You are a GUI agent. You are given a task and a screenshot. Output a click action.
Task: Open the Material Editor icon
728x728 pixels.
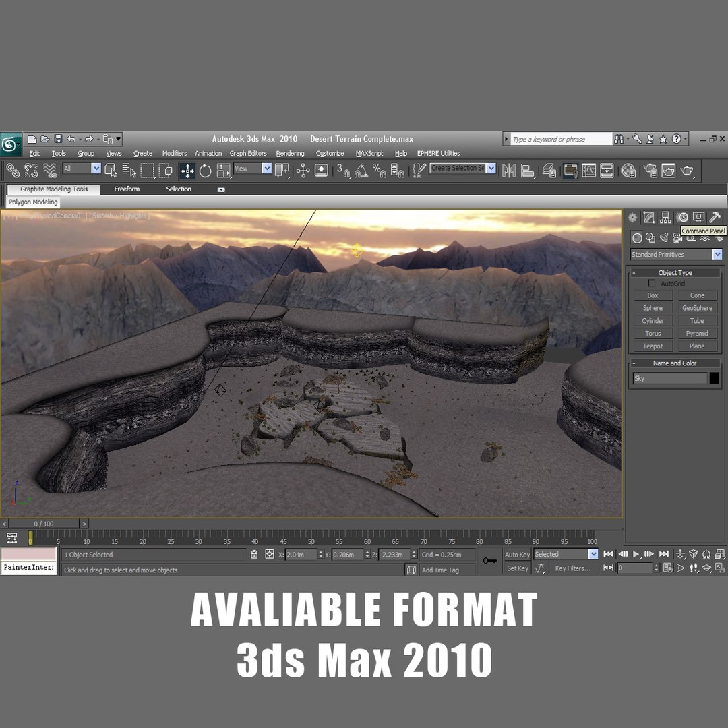[629, 171]
